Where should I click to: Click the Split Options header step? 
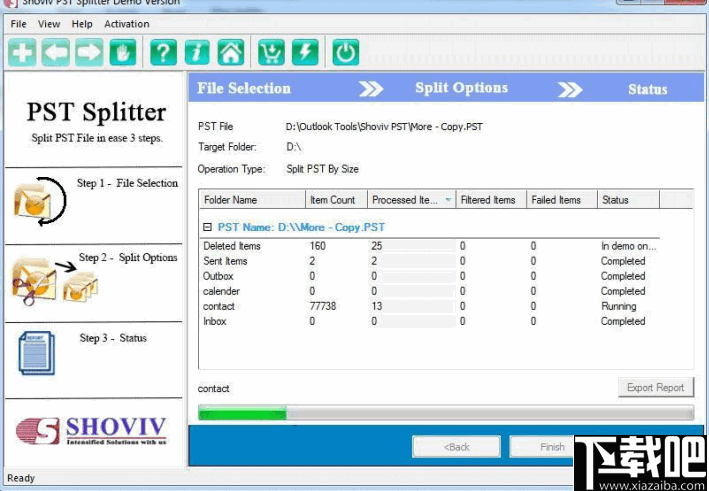click(x=462, y=88)
